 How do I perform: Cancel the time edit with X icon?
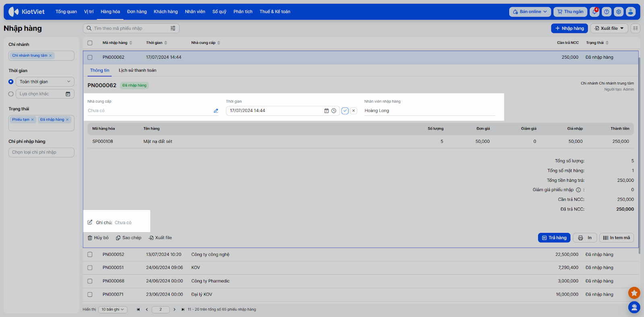[x=353, y=111]
